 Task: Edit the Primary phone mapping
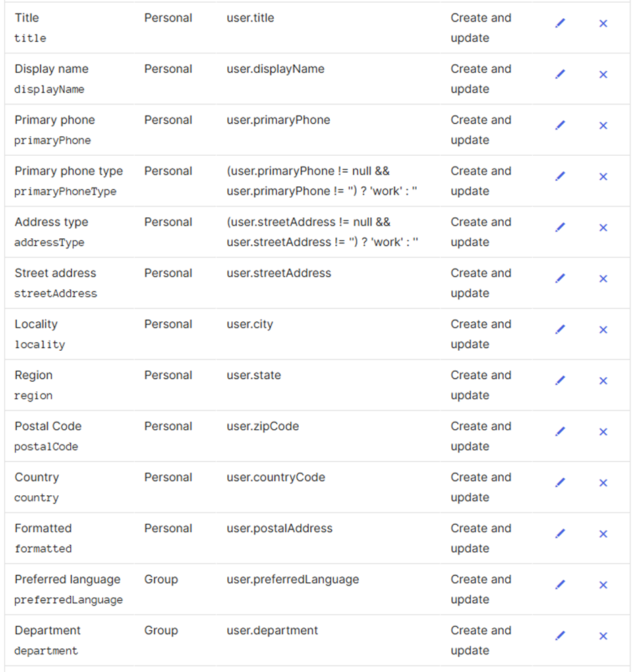[x=560, y=125]
